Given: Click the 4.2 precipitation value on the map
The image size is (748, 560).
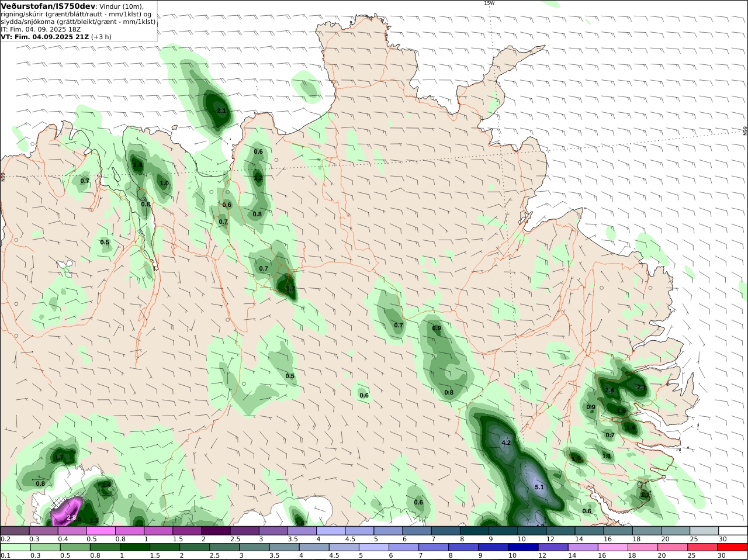Looking at the screenshot, I should (x=506, y=443).
